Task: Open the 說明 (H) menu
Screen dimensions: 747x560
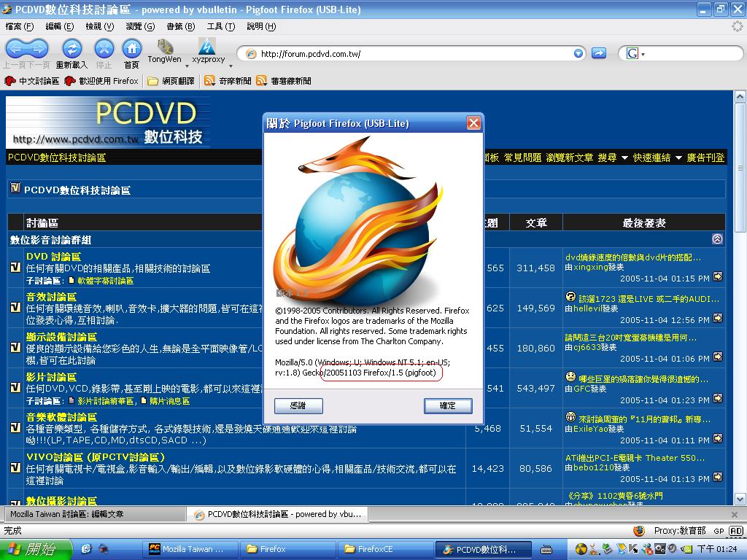Action: (x=261, y=26)
